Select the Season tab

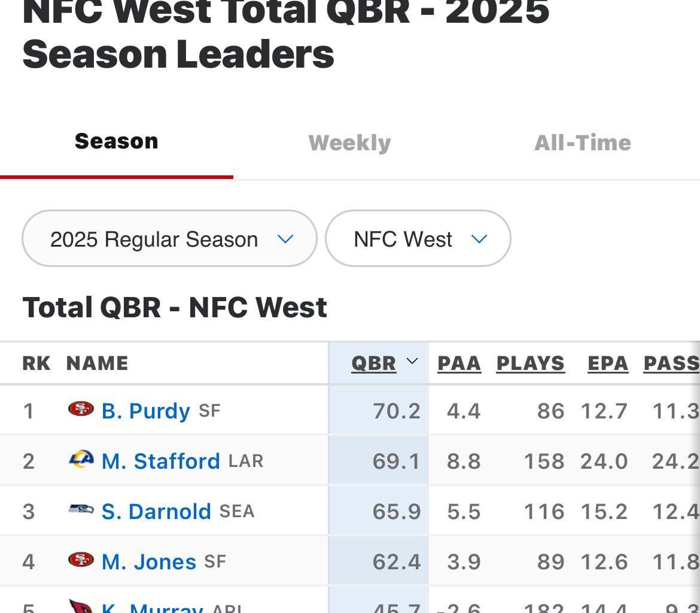click(116, 141)
